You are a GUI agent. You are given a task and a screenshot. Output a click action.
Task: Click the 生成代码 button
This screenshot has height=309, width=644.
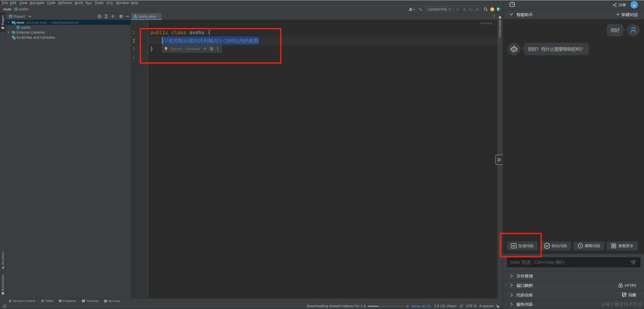(x=522, y=246)
